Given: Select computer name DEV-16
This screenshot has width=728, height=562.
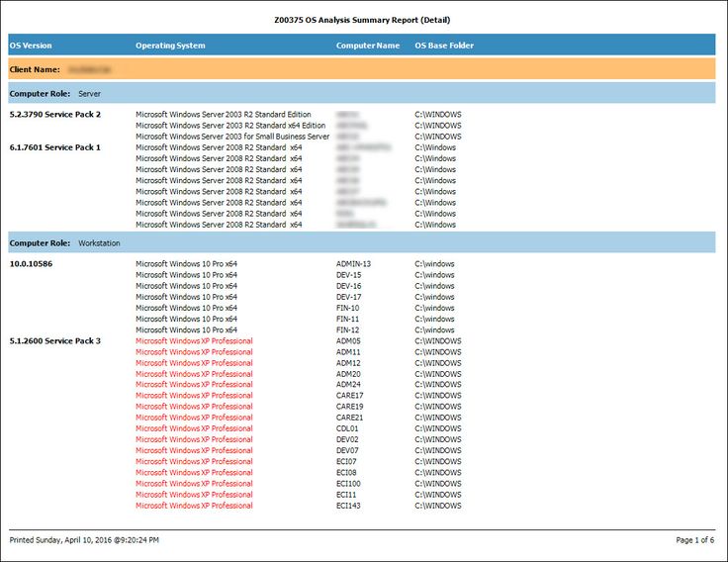Looking at the screenshot, I should click(349, 286).
